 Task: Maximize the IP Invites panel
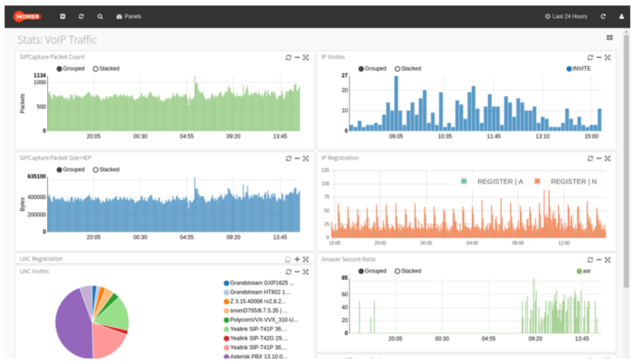[x=608, y=57]
